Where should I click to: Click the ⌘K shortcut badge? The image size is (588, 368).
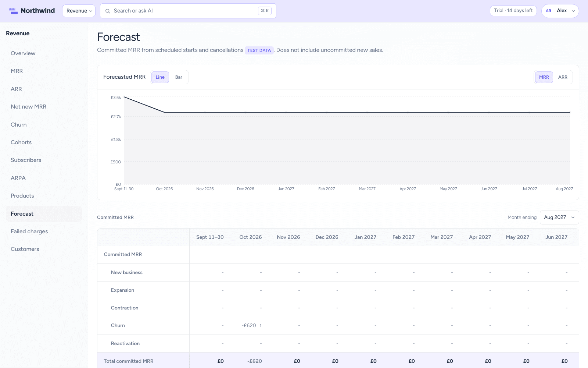pyautogui.click(x=265, y=11)
